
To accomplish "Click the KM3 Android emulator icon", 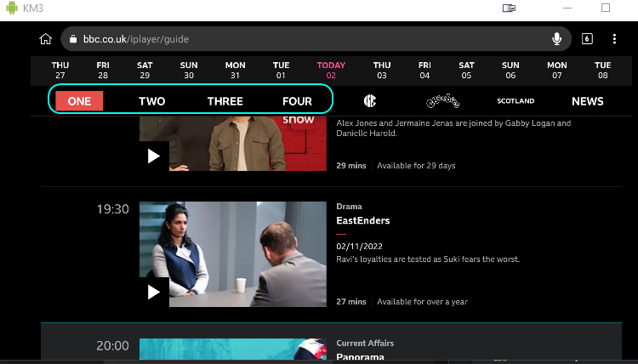I will (12, 8).
